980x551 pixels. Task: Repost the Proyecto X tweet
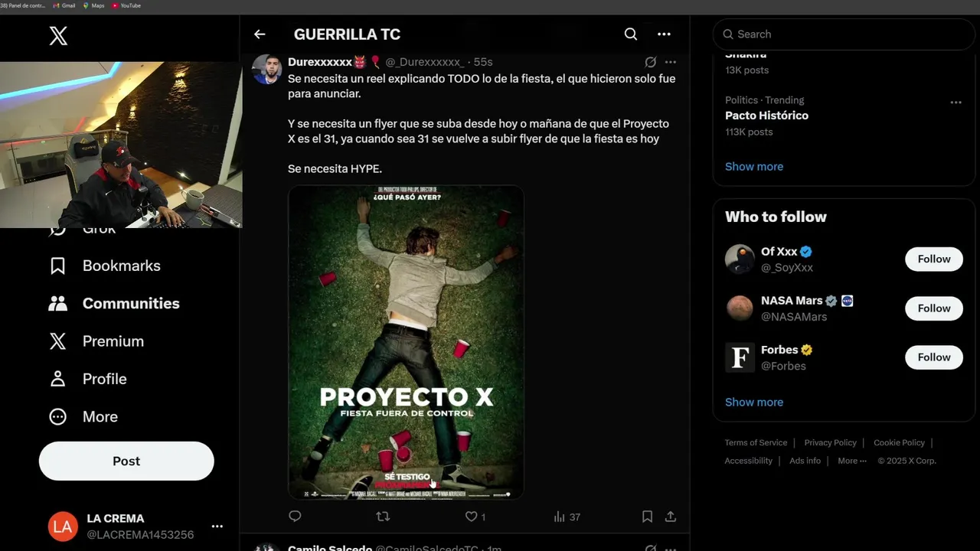click(x=383, y=517)
